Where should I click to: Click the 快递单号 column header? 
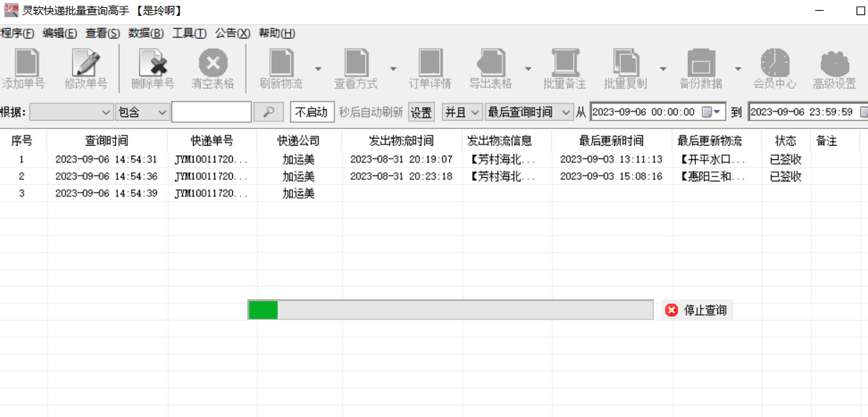[x=213, y=141]
